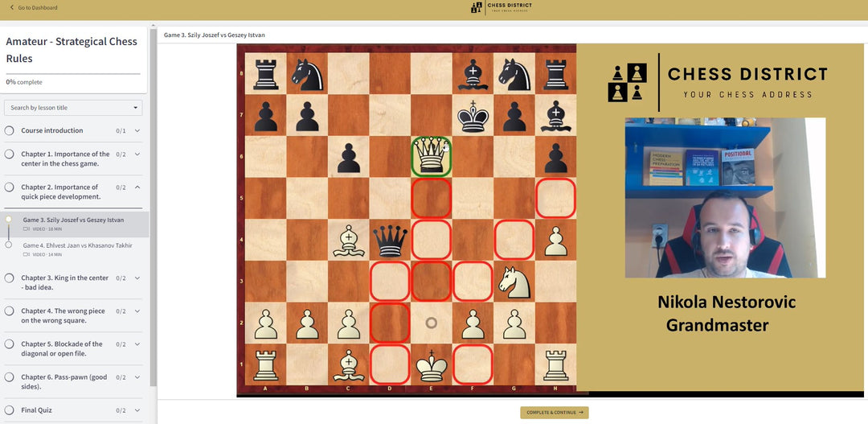The image size is (868, 424).
Task: Click the Go to Dashboard link
Action: coord(38,8)
